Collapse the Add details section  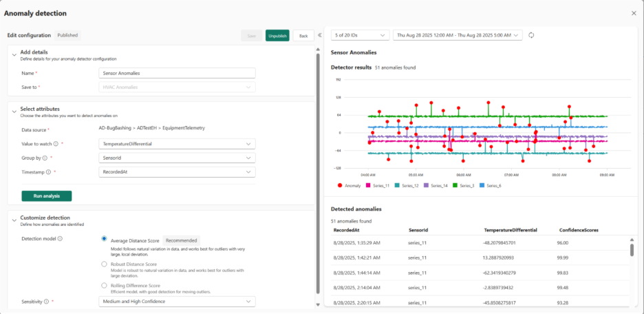coord(14,52)
